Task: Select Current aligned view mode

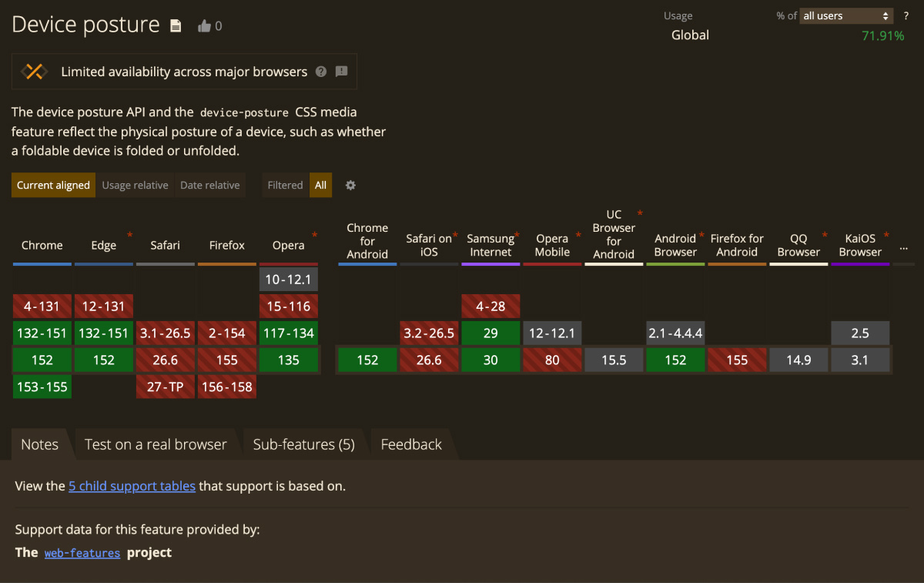Action: (x=53, y=185)
